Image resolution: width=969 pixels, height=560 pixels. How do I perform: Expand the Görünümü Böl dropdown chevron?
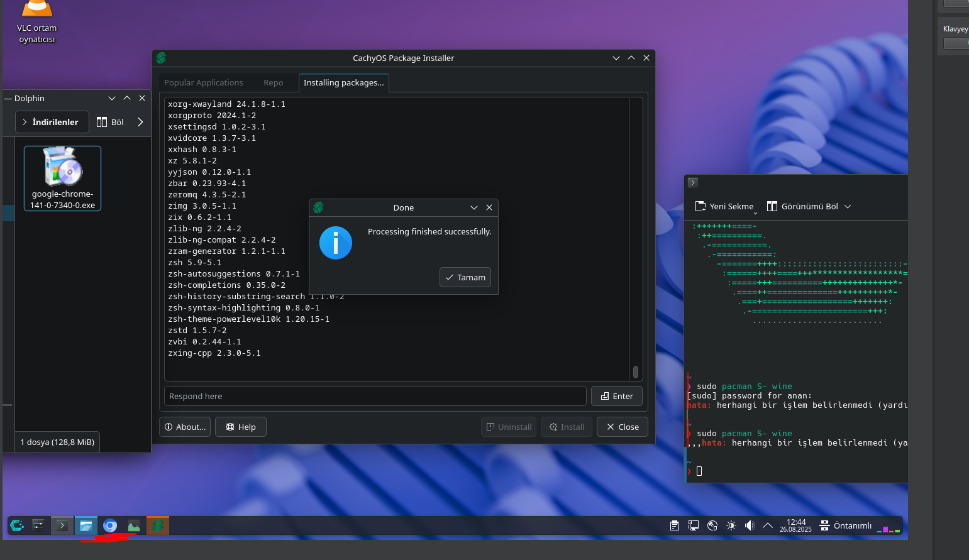point(848,206)
